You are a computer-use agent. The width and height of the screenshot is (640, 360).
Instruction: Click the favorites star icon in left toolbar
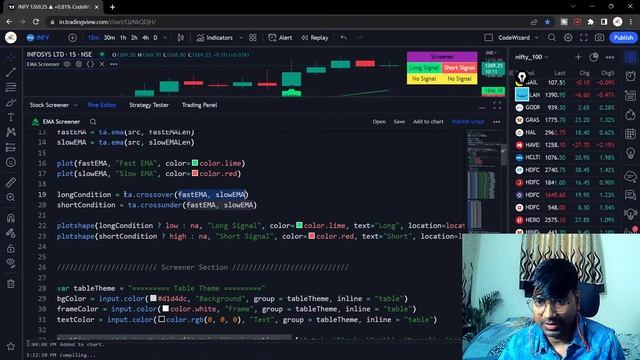pyautogui.click(x=11, y=346)
